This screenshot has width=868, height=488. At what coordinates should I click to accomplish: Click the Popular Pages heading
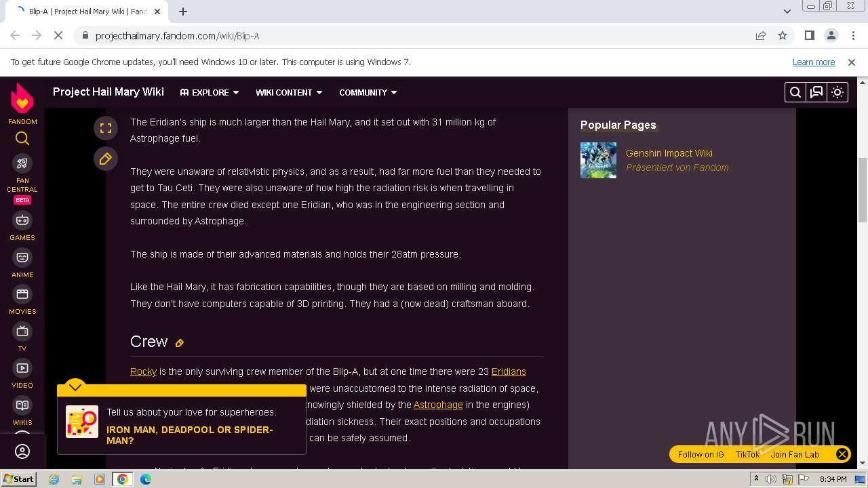pos(618,125)
